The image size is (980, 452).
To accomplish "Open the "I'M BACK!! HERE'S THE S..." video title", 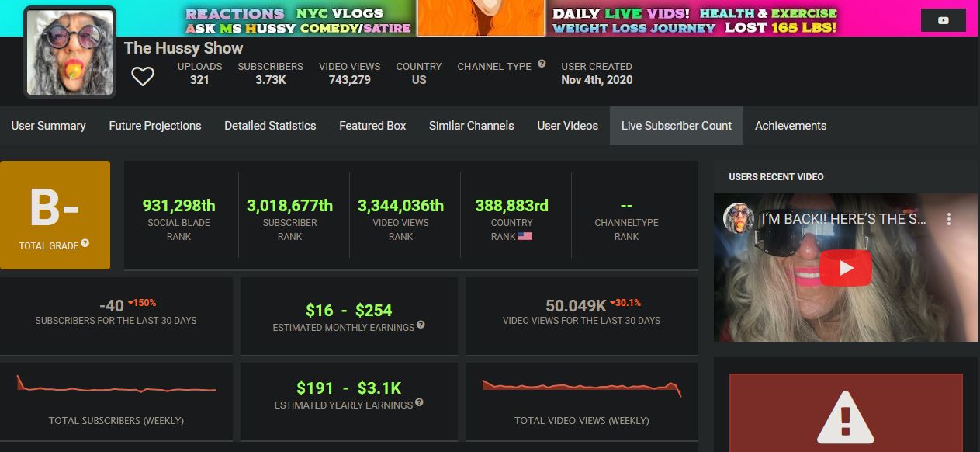I will 843,219.
